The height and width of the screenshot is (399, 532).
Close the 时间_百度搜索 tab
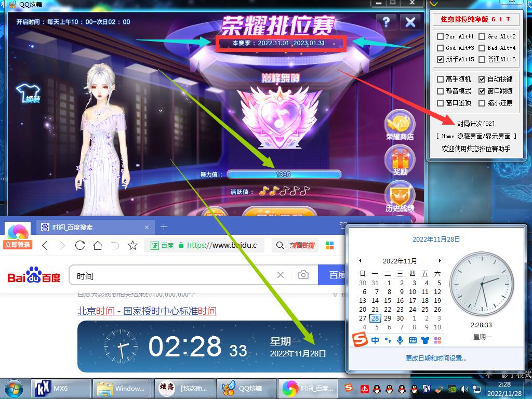pos(147,227)
